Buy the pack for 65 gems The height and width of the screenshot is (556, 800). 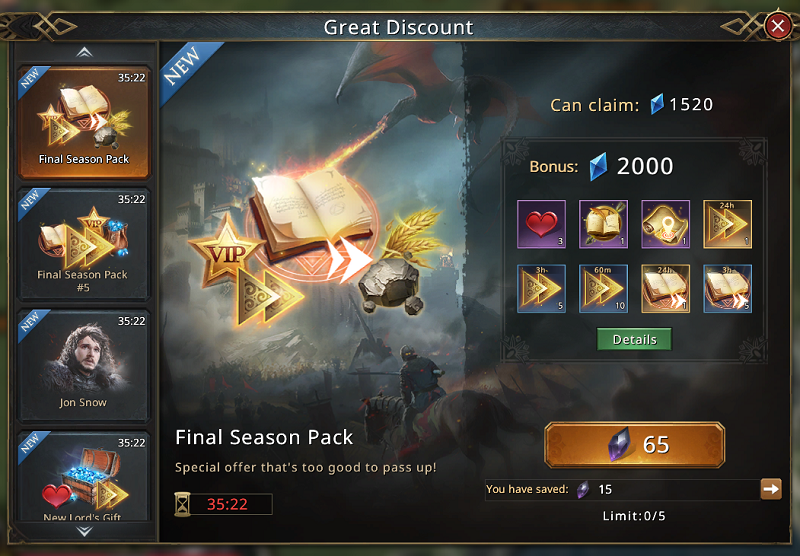point(634,445)
